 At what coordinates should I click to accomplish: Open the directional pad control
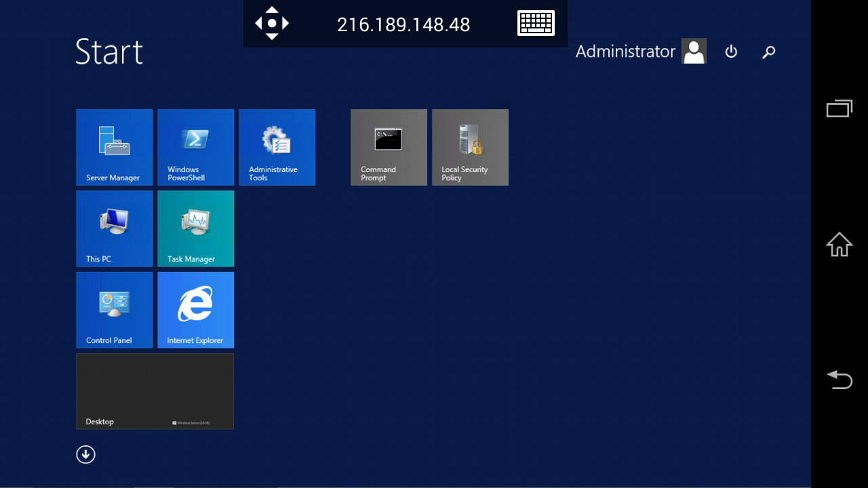271,23
